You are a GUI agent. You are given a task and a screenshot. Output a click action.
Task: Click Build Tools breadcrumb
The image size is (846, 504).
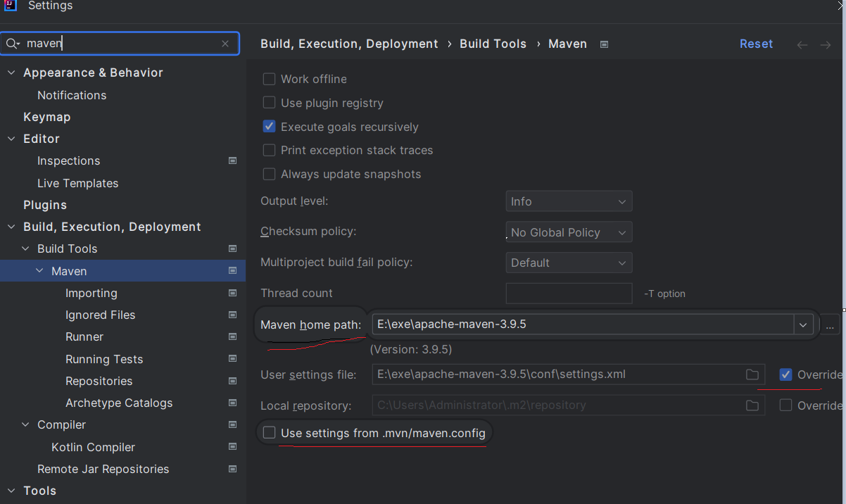(x=493, y=44)
